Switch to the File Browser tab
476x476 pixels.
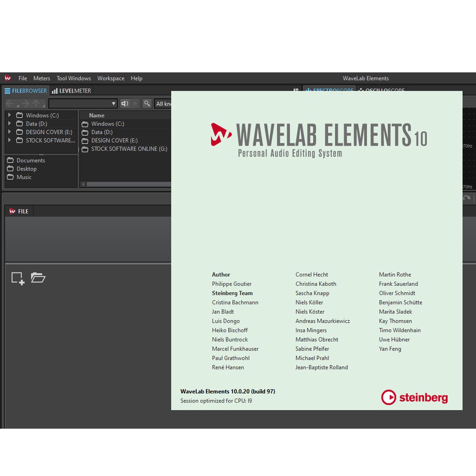(x=26, y=91)
